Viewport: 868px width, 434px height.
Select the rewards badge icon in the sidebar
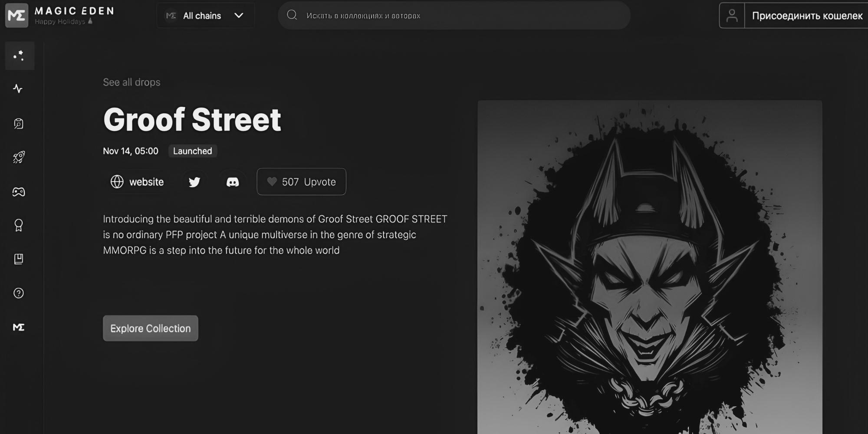(19, 225)
